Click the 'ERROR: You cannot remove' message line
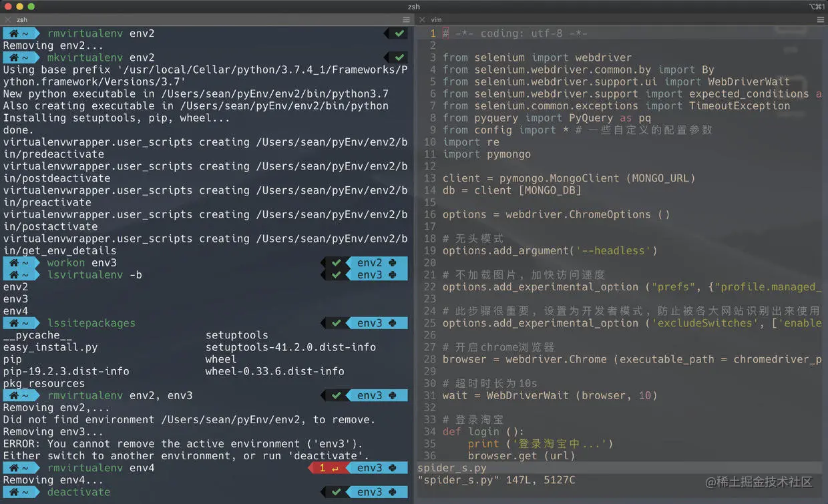The image size is (828, 504). click(x=183, y=444)
